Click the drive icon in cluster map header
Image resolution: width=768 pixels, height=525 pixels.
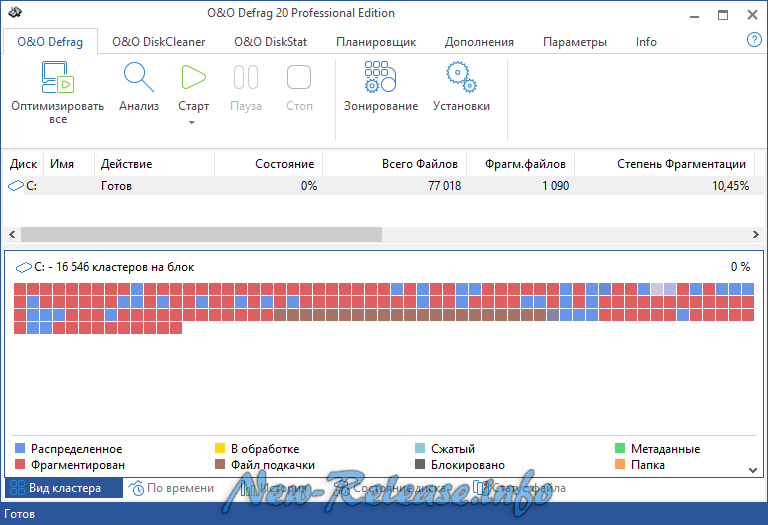point(24,267)
